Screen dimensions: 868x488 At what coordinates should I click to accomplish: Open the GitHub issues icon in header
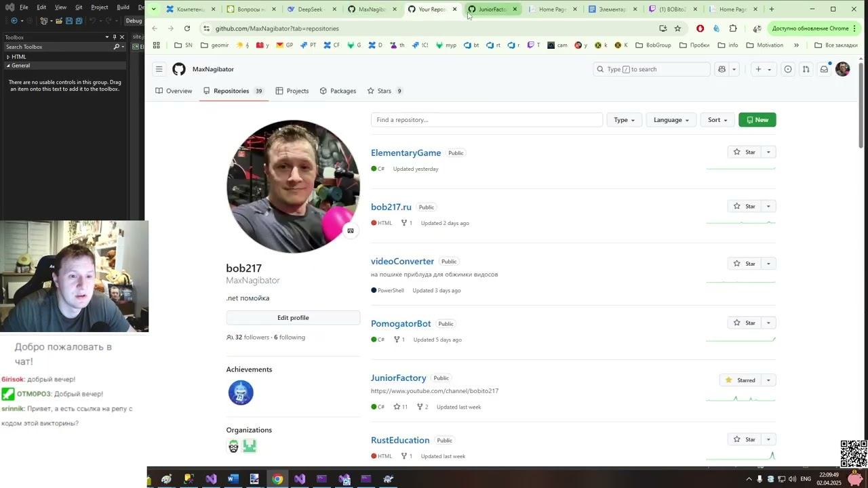[787, 69]
